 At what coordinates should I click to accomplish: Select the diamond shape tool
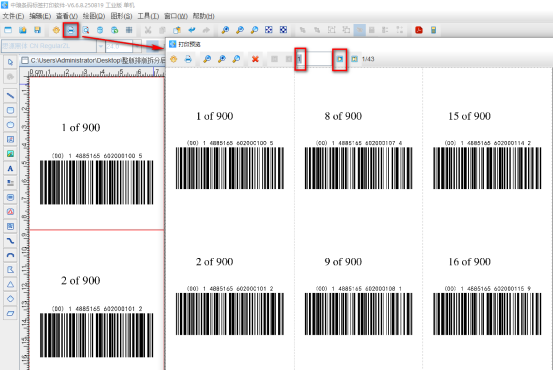[x=10, y=299]
